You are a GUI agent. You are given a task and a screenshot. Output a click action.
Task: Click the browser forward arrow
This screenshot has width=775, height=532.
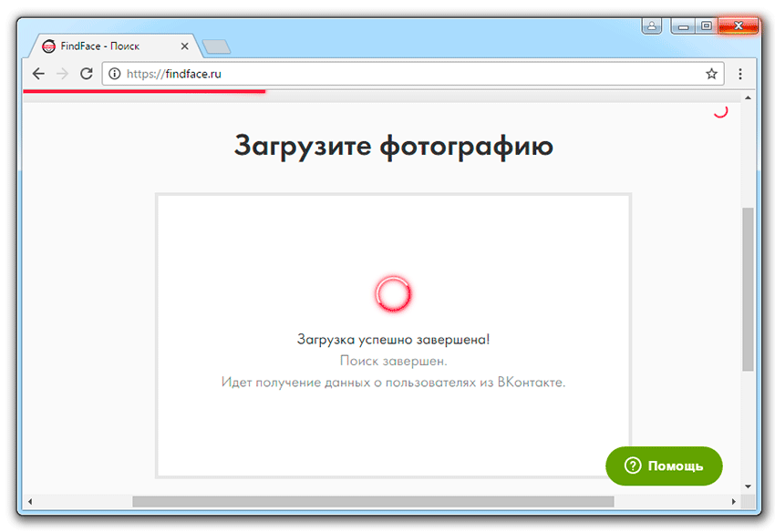point(62,74)
